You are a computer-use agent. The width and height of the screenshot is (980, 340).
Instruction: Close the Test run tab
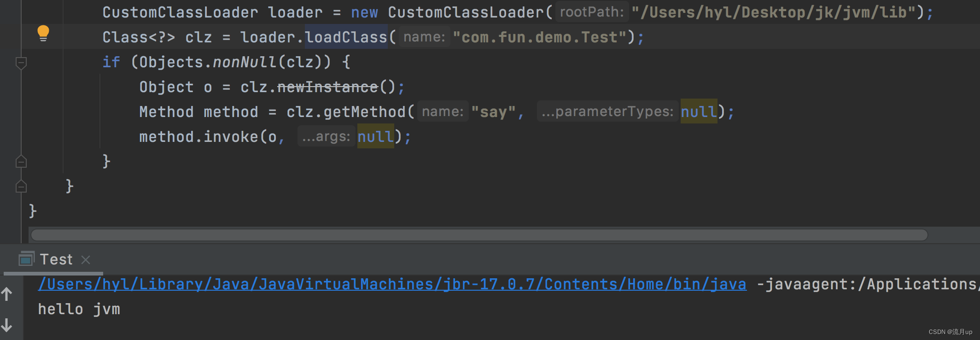pos(86,260)
